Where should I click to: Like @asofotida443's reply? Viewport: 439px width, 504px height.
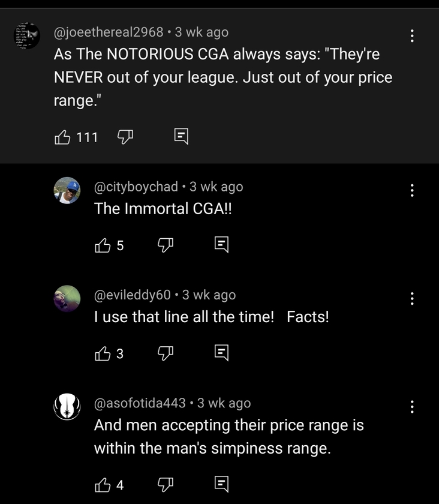pos(103,484)
